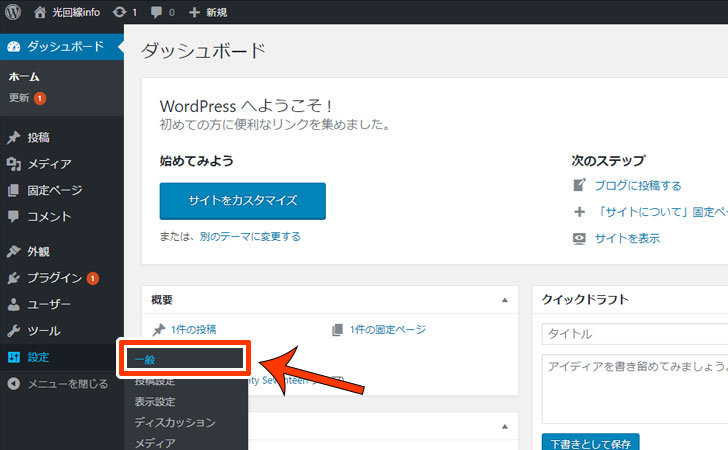Open 新規 in the admin bar
The height and width of the screenshot is (450, 728).
[216, 13]
